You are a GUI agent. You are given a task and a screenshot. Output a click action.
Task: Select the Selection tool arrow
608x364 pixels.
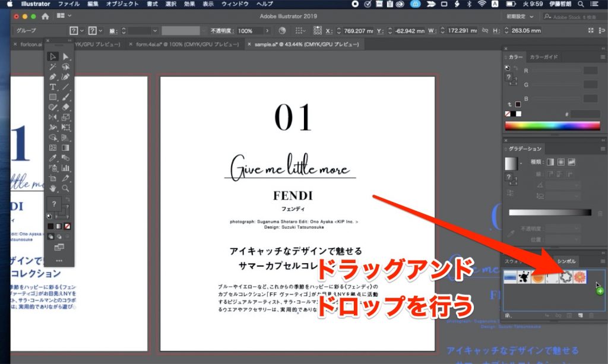click(x=53, y=56)
